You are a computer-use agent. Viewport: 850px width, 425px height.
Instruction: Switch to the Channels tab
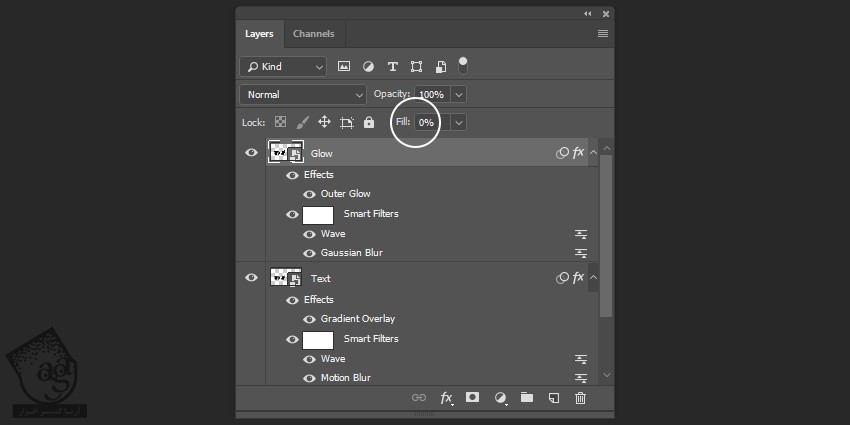click(313, 34)
